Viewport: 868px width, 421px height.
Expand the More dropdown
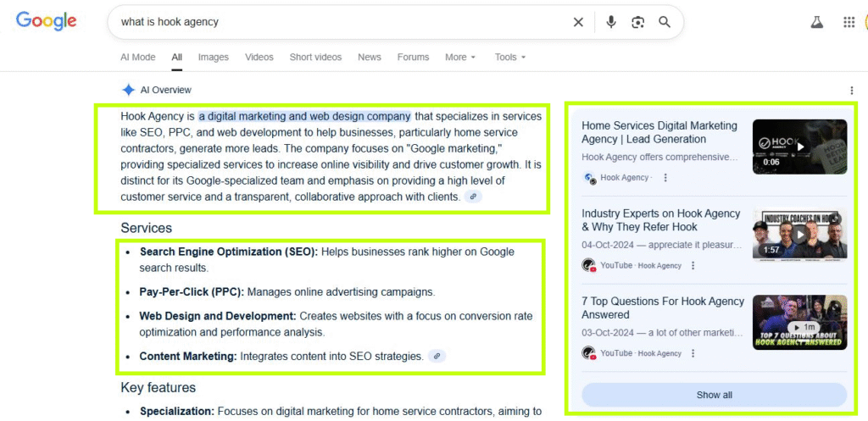pos(460,57)
